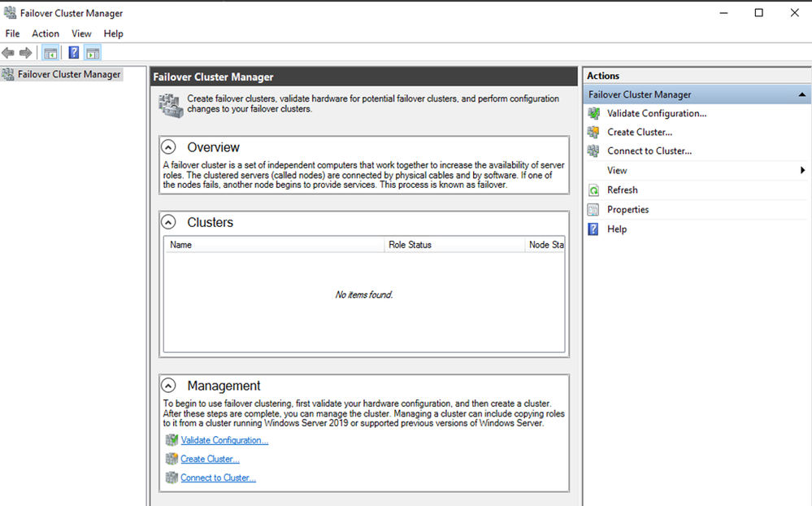The image size is (812, 506).
Task: Collapse the Overview section chevron
Action: pos(168,147)
